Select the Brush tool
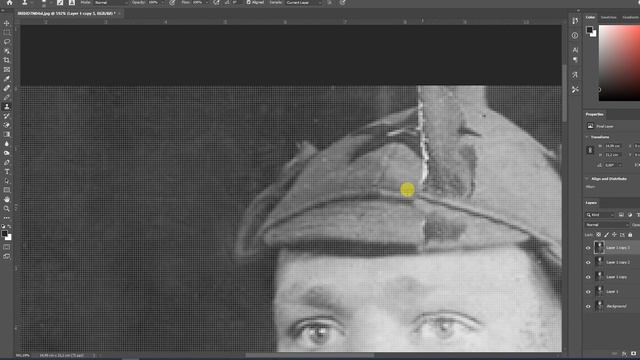The image size is (640, 360). coord(7,98)
